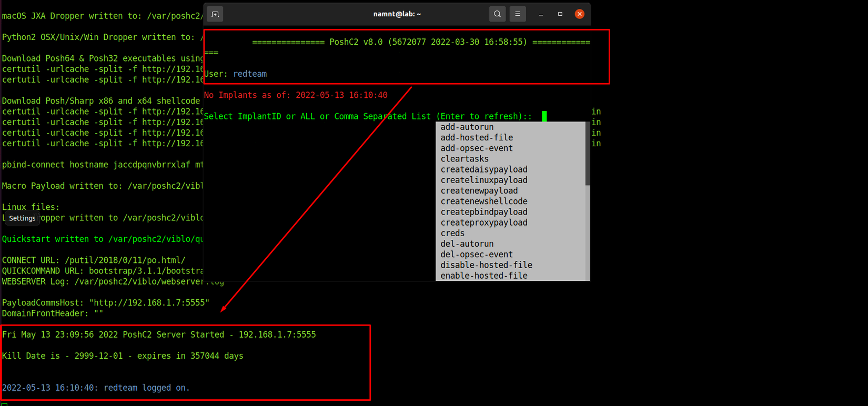Click the CONNECT URL line in server terminal

tap(94, 260)
